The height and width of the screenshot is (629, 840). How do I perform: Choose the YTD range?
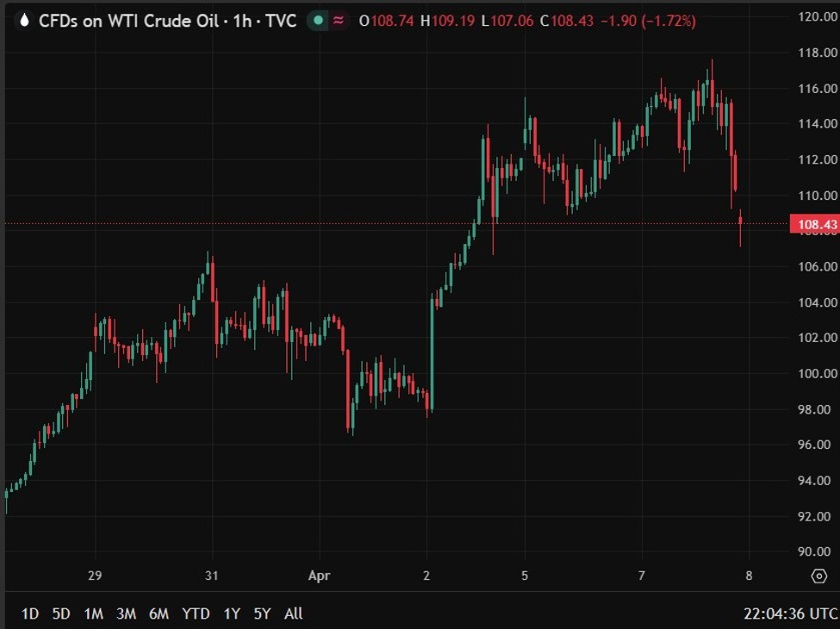196,613
